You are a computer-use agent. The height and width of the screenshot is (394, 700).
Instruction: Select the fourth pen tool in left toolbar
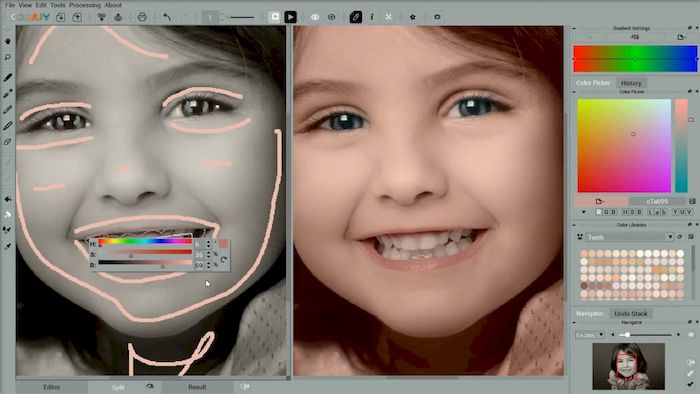click(x=8, y=126)
